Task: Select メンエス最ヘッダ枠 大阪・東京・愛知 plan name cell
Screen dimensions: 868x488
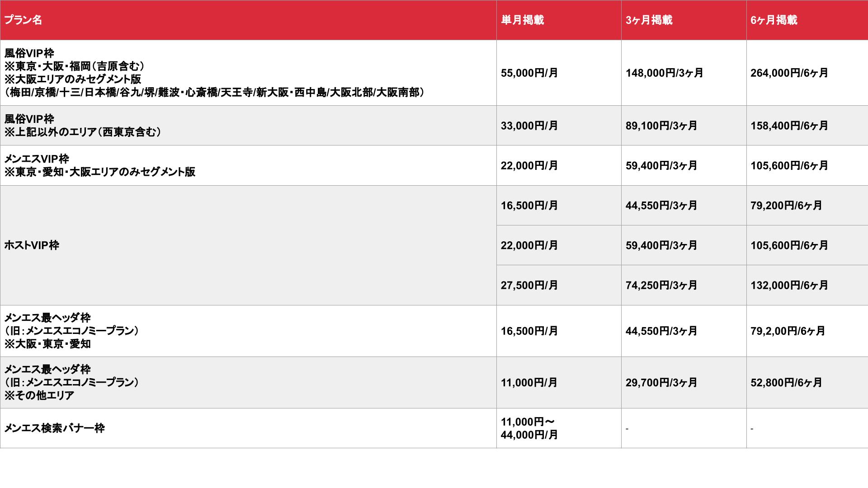Action: [x=248, y=331]
